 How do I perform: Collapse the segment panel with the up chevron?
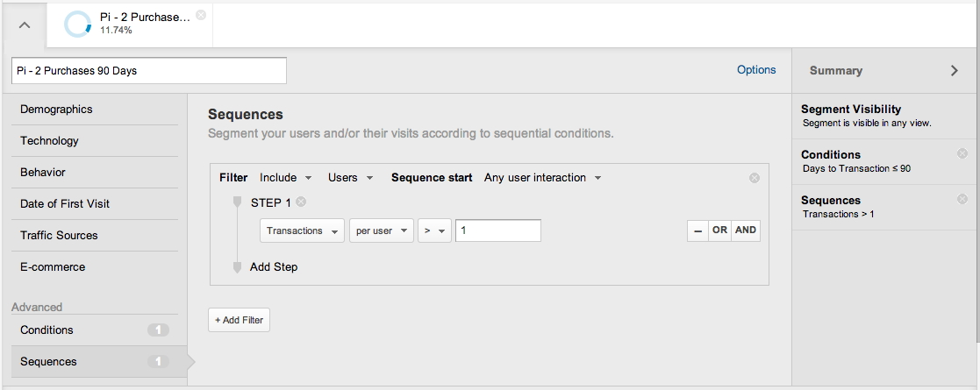[24, 25]
